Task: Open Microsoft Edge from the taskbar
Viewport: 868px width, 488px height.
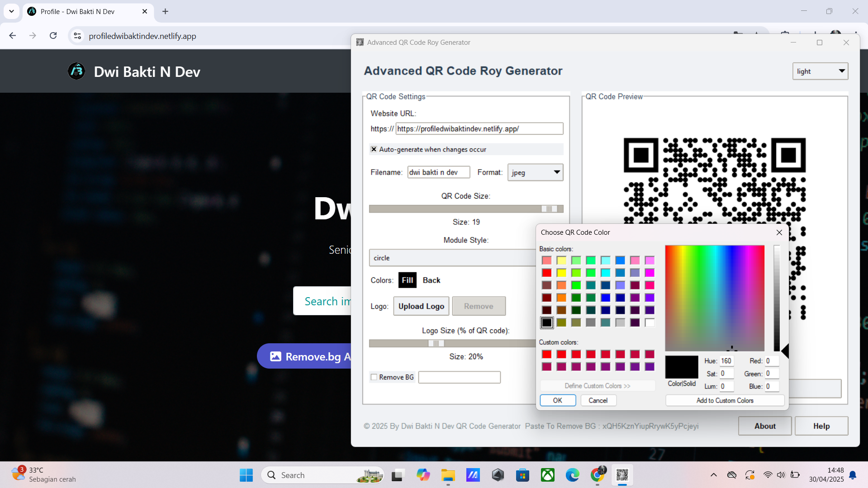Action: (x=572, y=475)
